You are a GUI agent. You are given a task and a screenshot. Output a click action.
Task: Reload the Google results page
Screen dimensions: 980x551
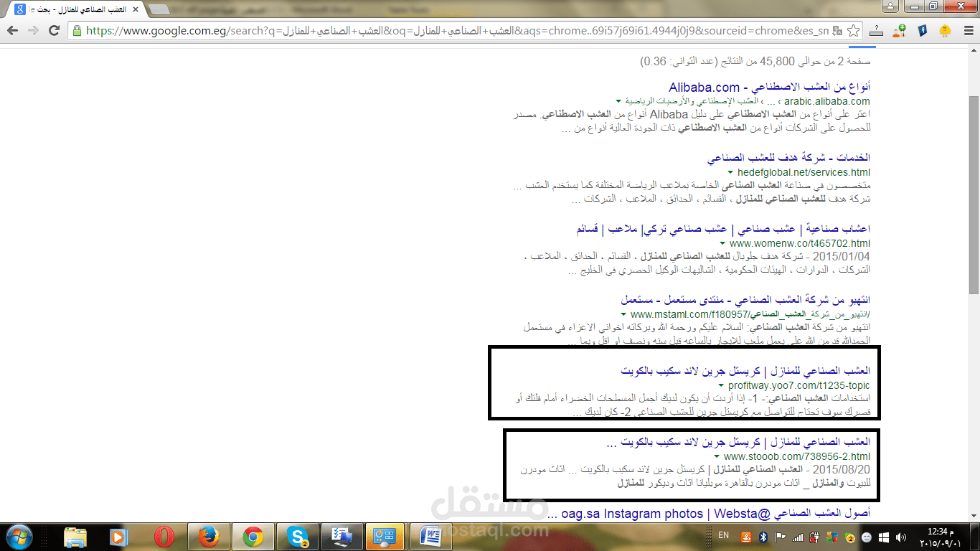point(54,31)
